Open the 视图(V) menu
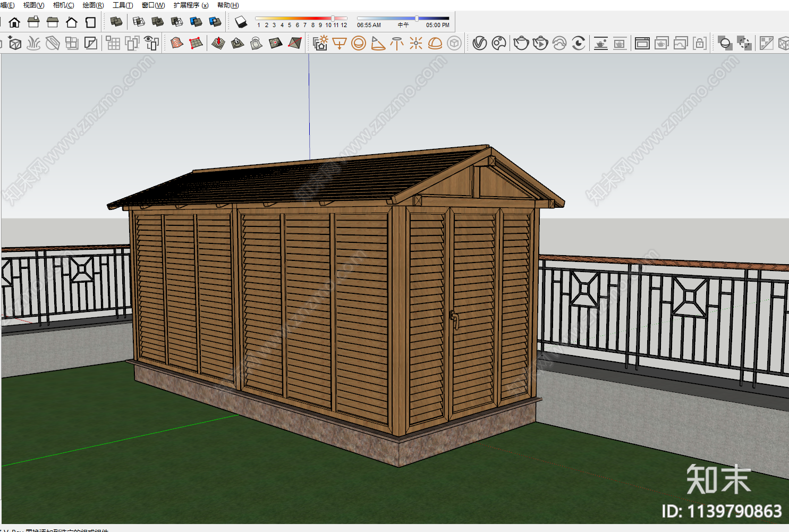Image resolution: width=789 pixels, height=532 pixels. click(x=33, y=5)
